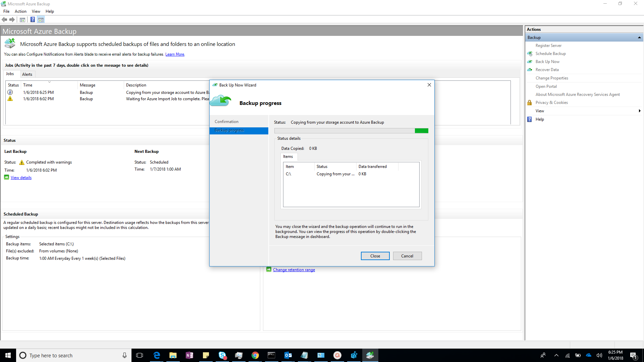Select Back Up Now in Actions pane
This screenshot has width=644, height=362.
click(547, 62)
